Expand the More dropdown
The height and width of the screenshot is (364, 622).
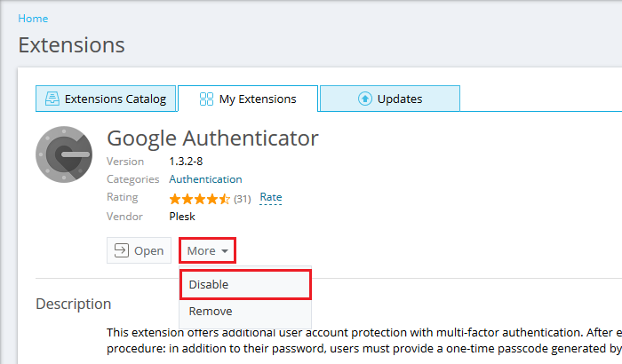point(207,250)
